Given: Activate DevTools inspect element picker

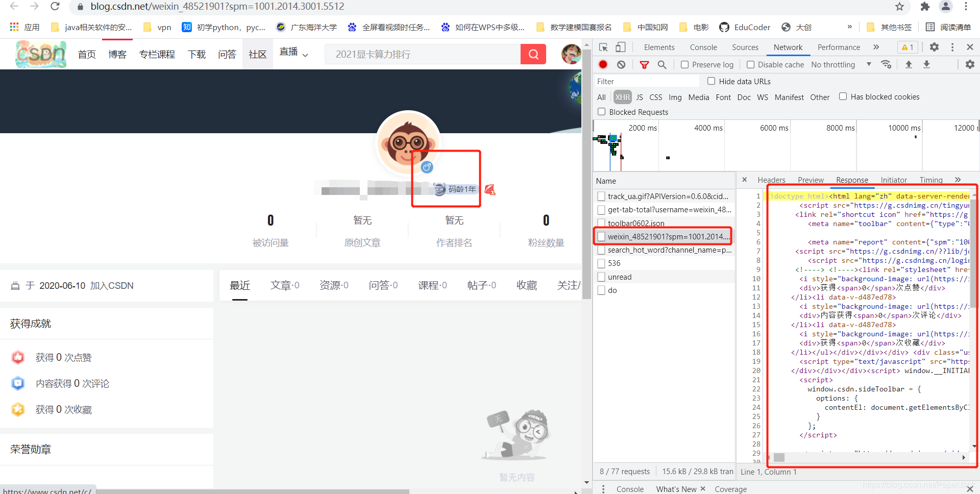Looking at the screenshot, I should click(x=603, y=47).
